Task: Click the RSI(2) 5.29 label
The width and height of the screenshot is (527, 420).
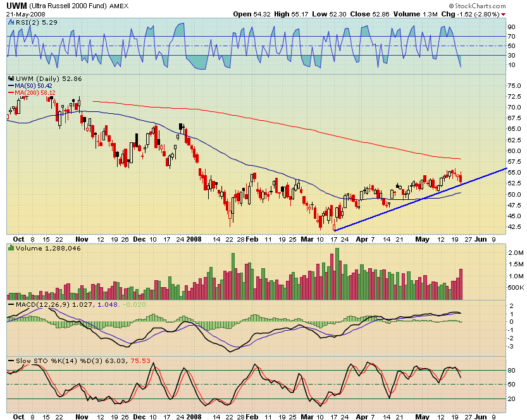Action: coord(37,23)
